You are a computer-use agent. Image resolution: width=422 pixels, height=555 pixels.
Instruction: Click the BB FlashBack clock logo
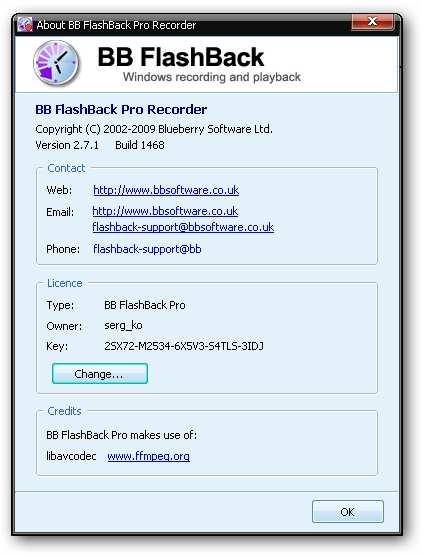coord(56,63)
